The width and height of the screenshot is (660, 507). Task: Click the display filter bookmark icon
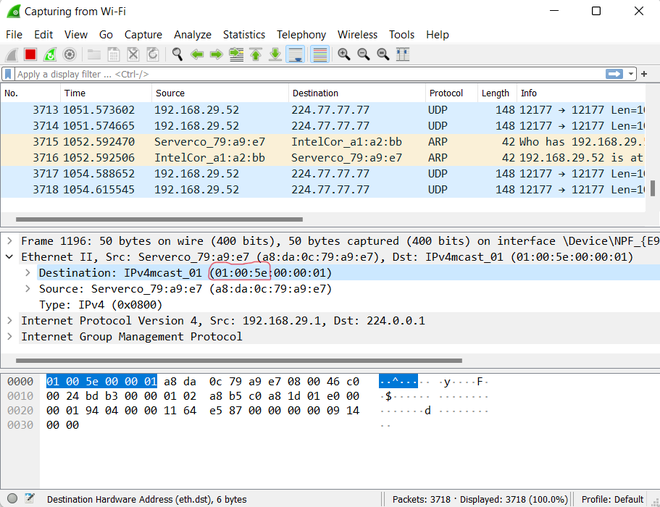coord(8,74)
